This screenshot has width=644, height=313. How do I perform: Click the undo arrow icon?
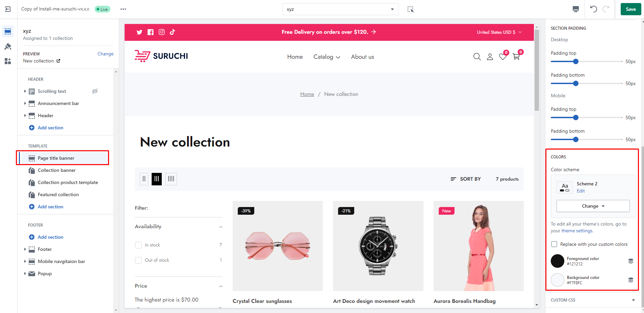pos(593,9)
